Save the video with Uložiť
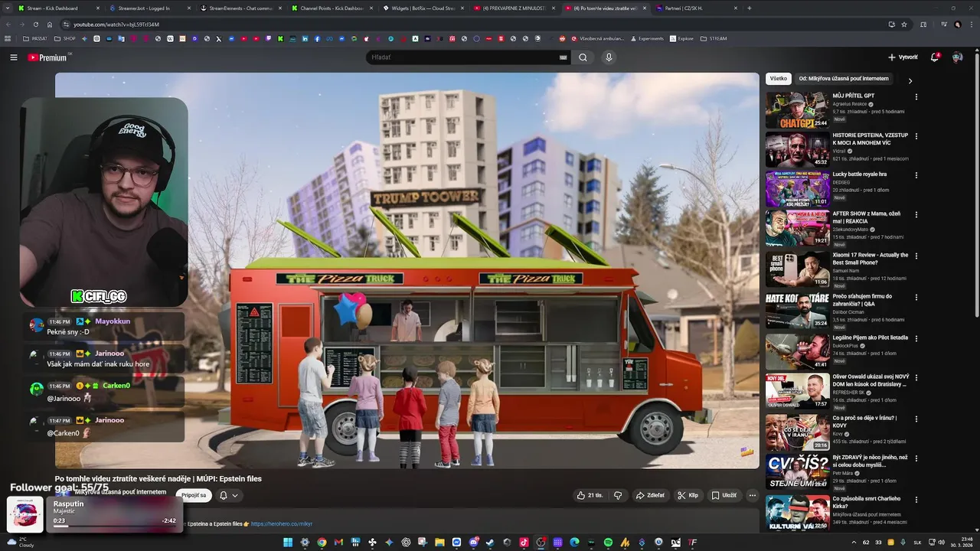Viewport: 980px width, 551px height. [724, 495]
